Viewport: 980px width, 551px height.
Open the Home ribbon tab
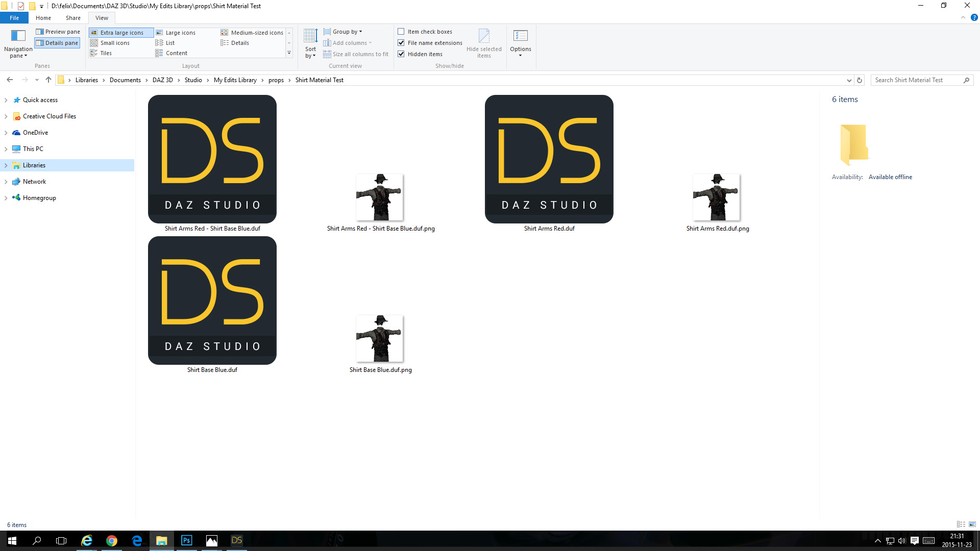point(43,18)
